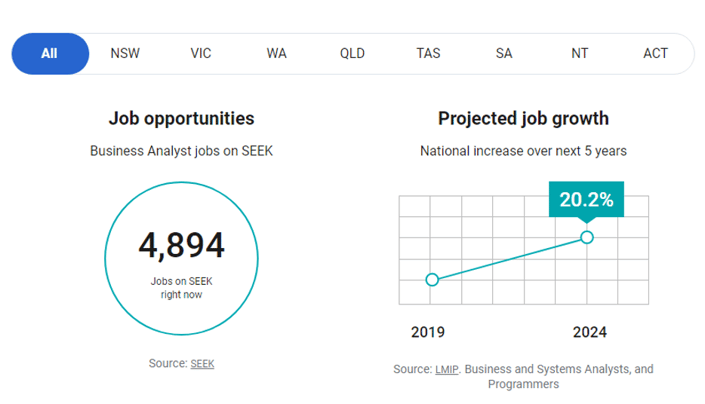This screenshot has height=404, width=705.
Task: Select the WA region tab
Action: click(277, 53)
